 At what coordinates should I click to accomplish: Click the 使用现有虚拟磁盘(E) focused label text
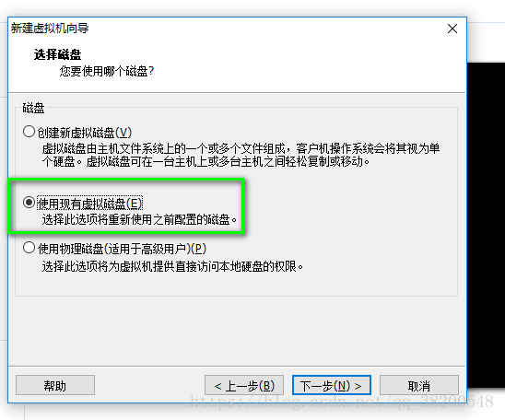pyautogui.click(x=90, y=204)
